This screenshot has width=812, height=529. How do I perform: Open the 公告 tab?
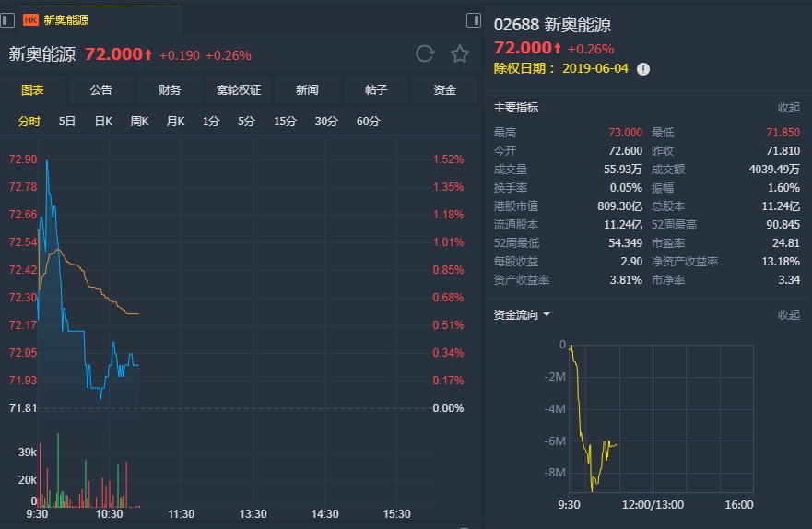(101, 90)
